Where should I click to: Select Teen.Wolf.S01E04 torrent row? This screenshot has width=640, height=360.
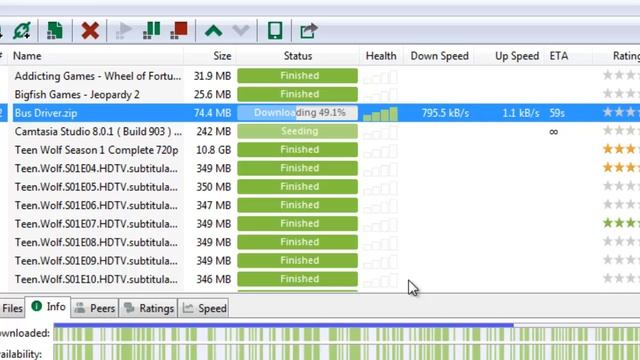point(96,169)
